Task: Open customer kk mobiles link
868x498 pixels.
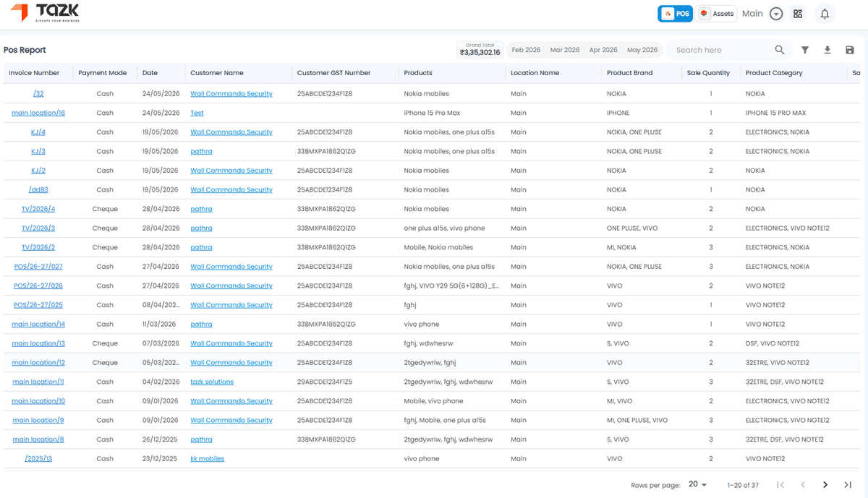Action: [x=207, y=459]
